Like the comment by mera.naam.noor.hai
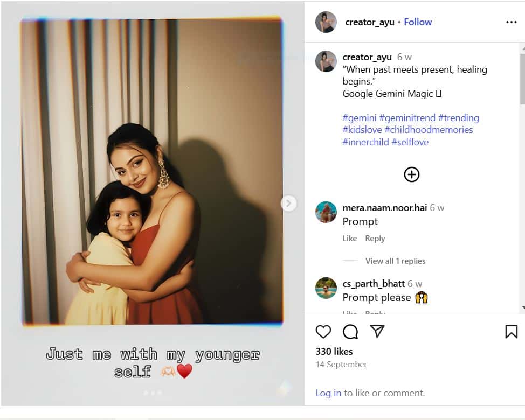This screenshot has height=420, width=525. coord(350,239)
